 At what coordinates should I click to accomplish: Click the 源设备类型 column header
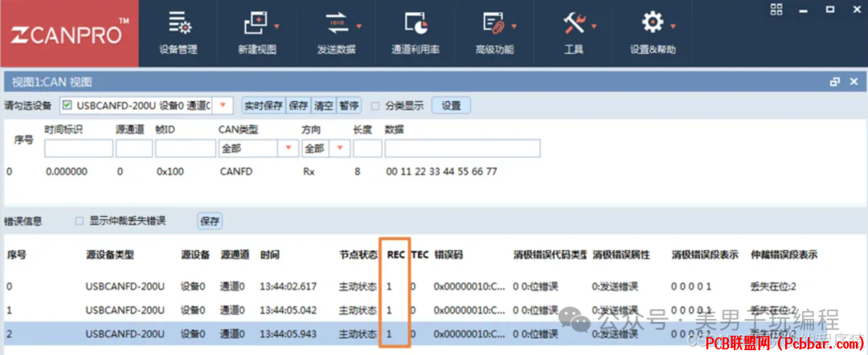[x=110, y=255]
